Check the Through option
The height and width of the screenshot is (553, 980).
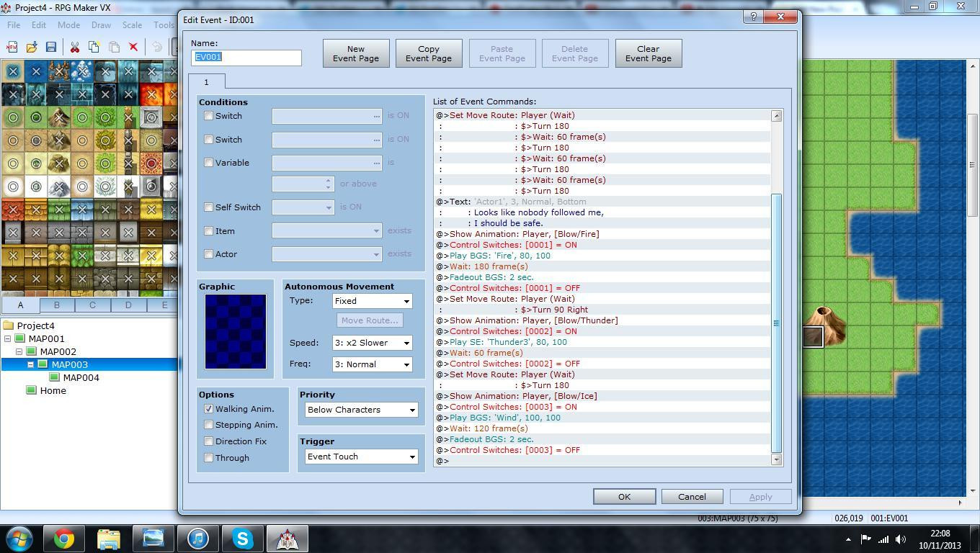pos(209,458)
